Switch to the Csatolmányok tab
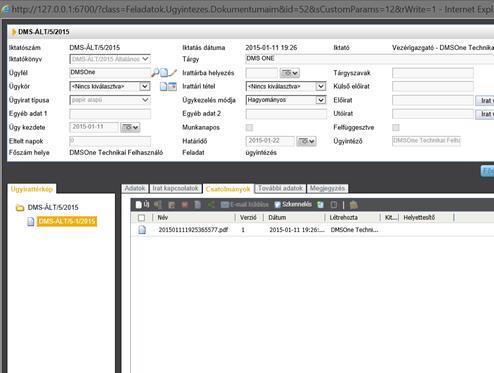 point(228,189)
